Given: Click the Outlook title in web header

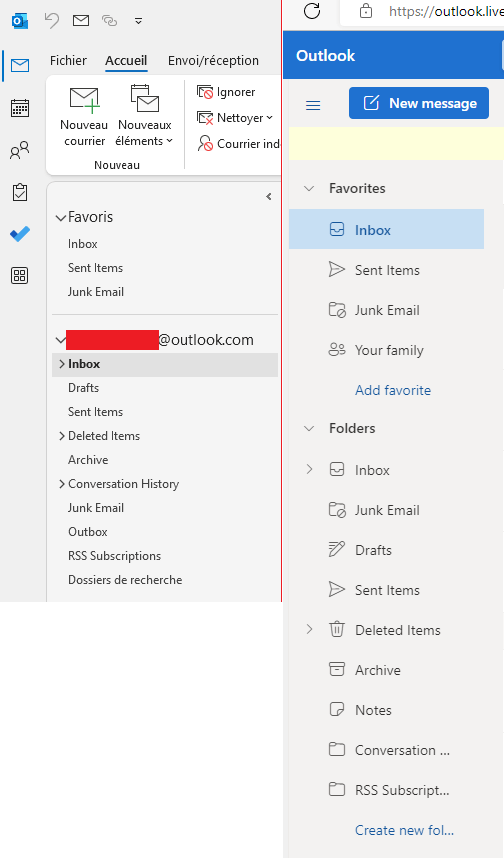Looking at the screenshot, I should click(x=325, y=56).
